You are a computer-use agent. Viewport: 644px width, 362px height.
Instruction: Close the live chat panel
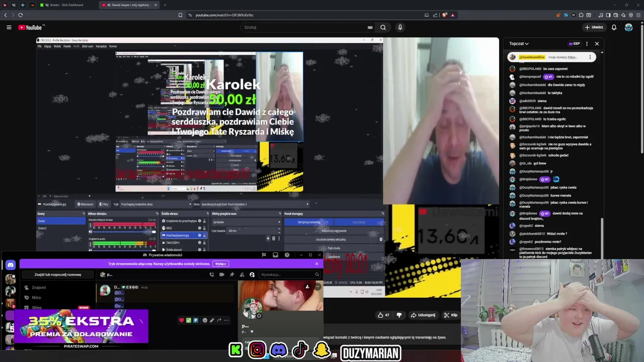[597, 44]
